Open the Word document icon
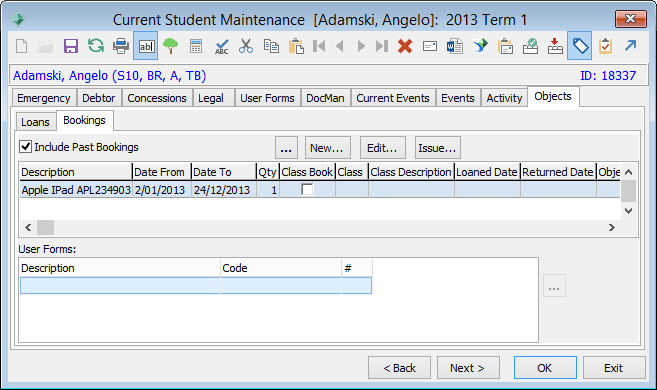657x390 pixels. pyautogui.click(x=455, y=46)
